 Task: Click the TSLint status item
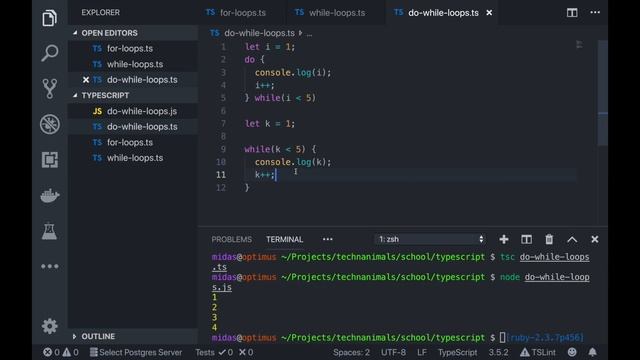tap(538, 352)
